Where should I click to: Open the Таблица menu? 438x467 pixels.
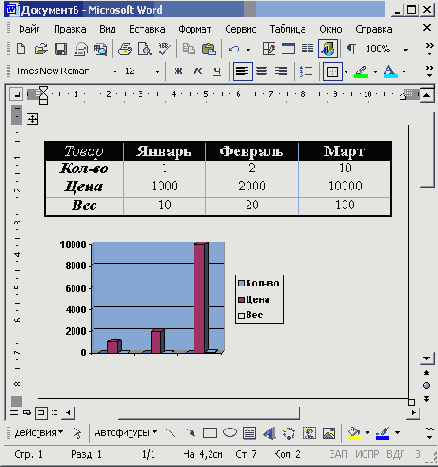click(x=287, y=29)
